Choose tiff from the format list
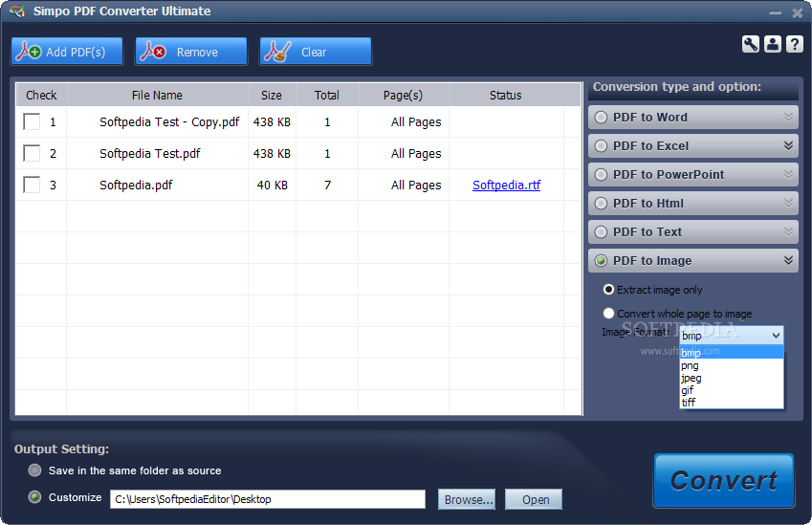This screenshot has width=812, height=525. point(732,403)
